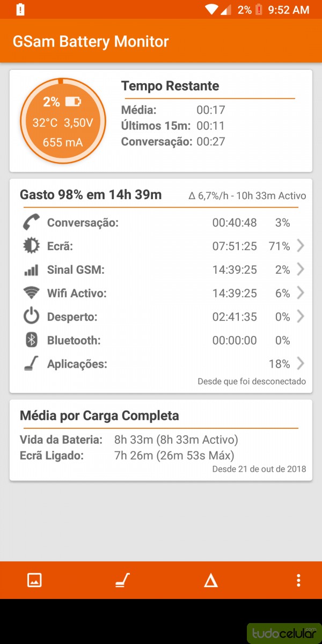Tap the phone Conversação icon
This screenshot has height=644, width=322.
point(31,222)
